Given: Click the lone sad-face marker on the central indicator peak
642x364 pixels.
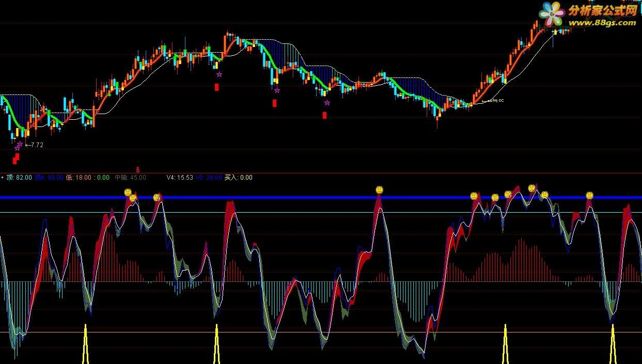Looking at the screenshot, I should (x=379, y=189).
